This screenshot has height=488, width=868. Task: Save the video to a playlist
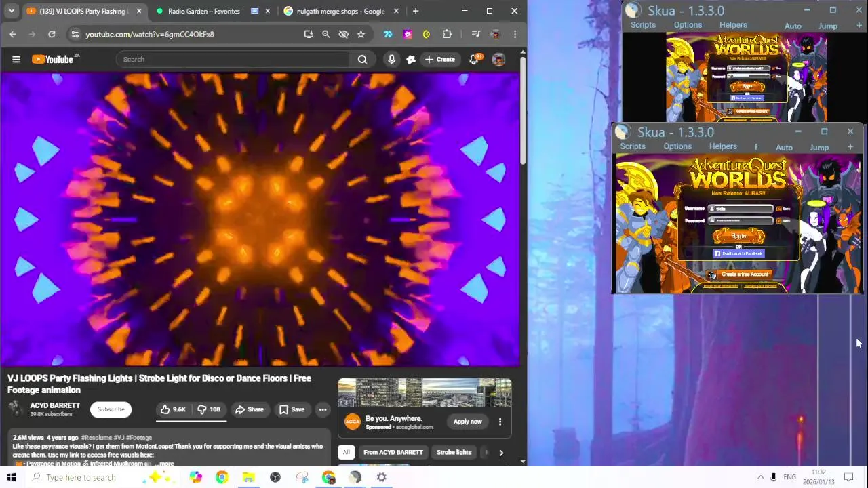tap(292, 409)
